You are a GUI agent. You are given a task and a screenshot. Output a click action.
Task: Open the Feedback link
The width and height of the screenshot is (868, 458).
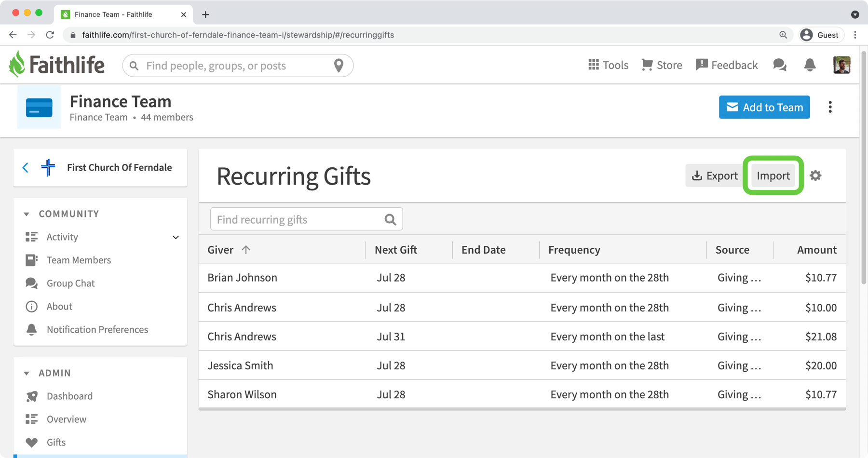(727, 65)
